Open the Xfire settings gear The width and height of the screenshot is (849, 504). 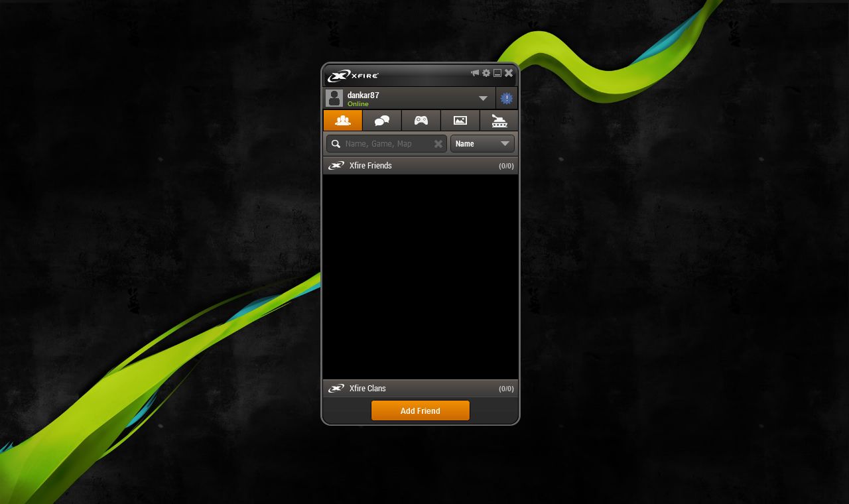pyautogui.click(x=486, y=73)
